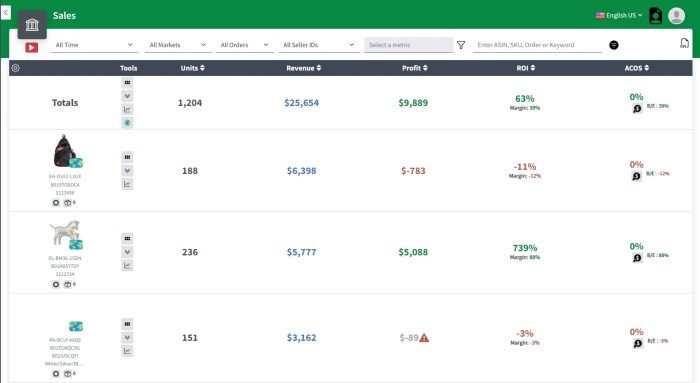Image resolution: width=700 pixels, height=383 pixels.
Task: Click the Tools column header
Action: click(129, 68)
